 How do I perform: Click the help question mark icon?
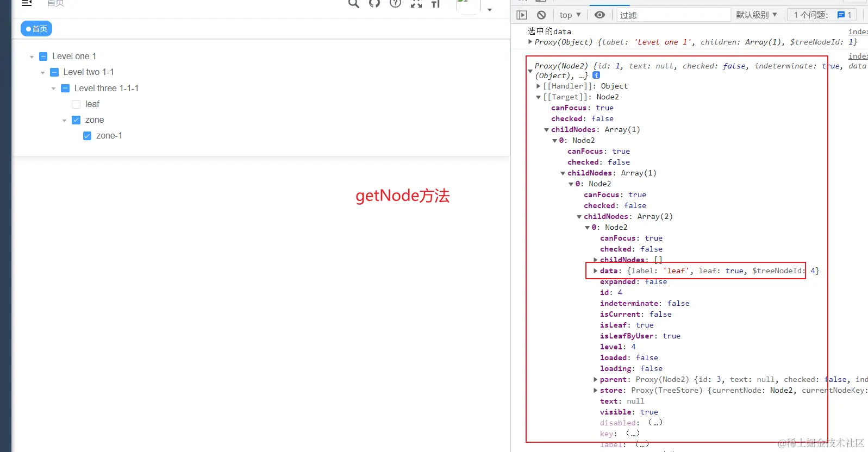(x=396, y=3)
